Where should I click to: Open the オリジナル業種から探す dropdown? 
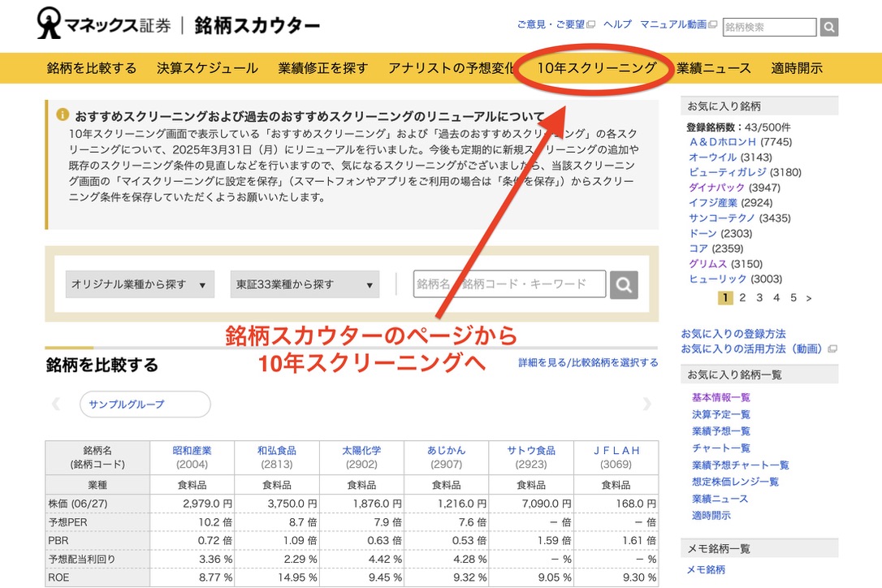coord(140,285)
